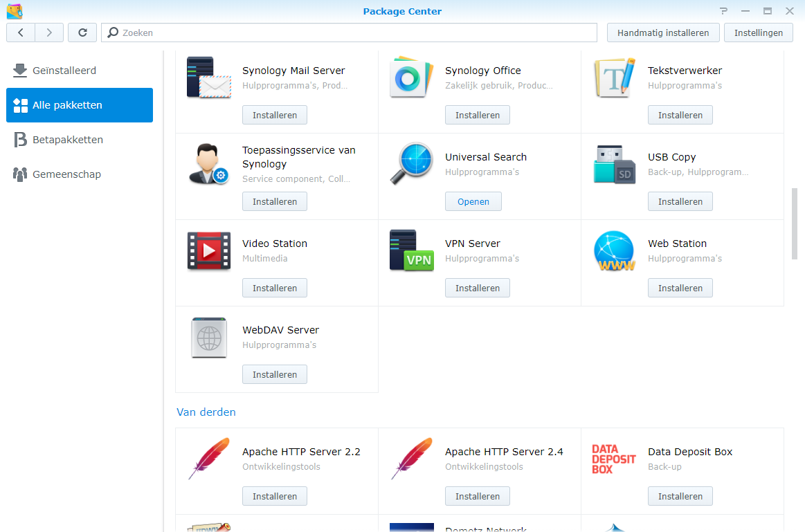Focus the Zoeken search field

[349, 33]
